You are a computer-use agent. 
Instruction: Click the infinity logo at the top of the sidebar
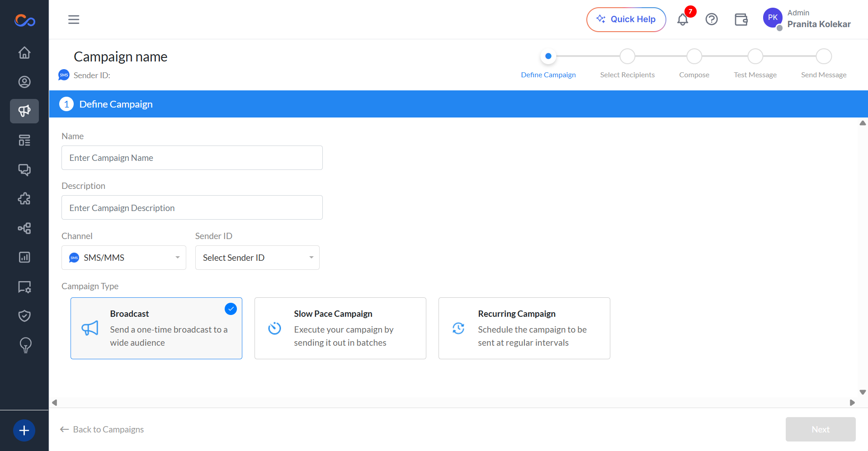pos(24,20)
